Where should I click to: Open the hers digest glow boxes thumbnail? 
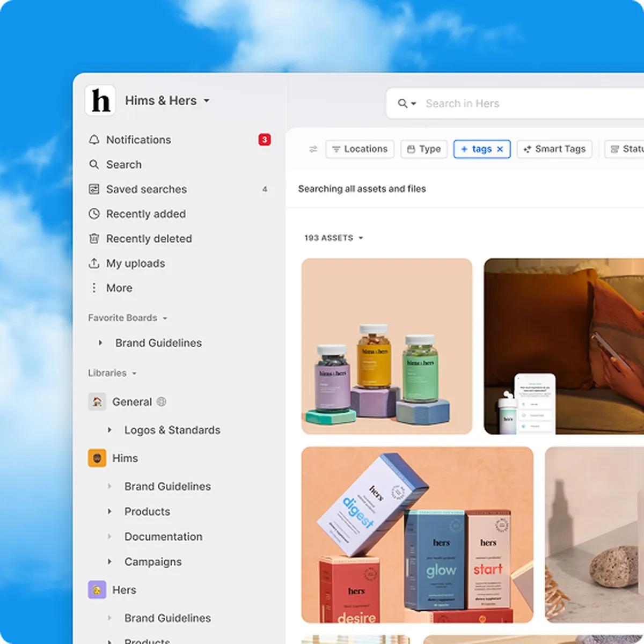pyautogui.click(x=418, y=535)
